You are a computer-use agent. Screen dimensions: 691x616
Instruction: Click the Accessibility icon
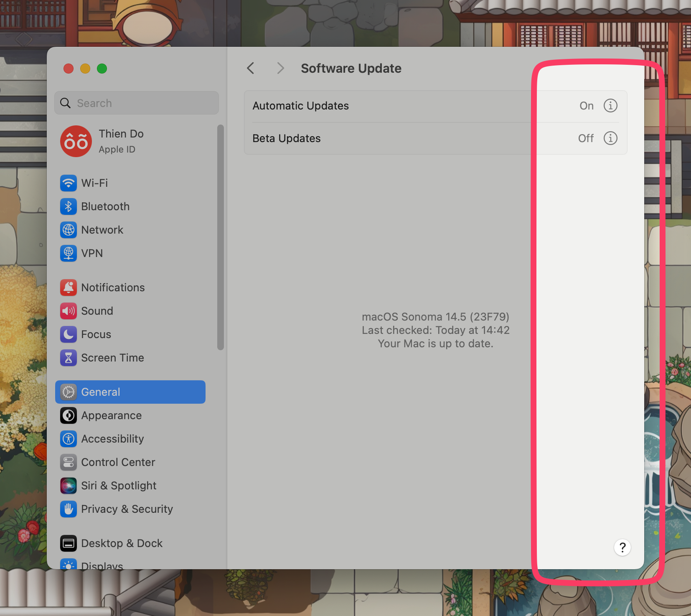coord(69,439)
